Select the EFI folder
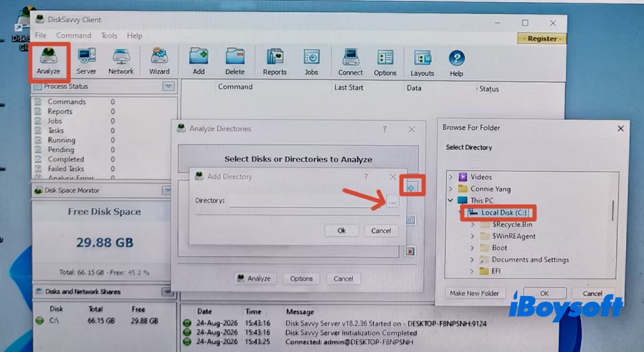Viewport: 644px width, 352px height. 490,271
